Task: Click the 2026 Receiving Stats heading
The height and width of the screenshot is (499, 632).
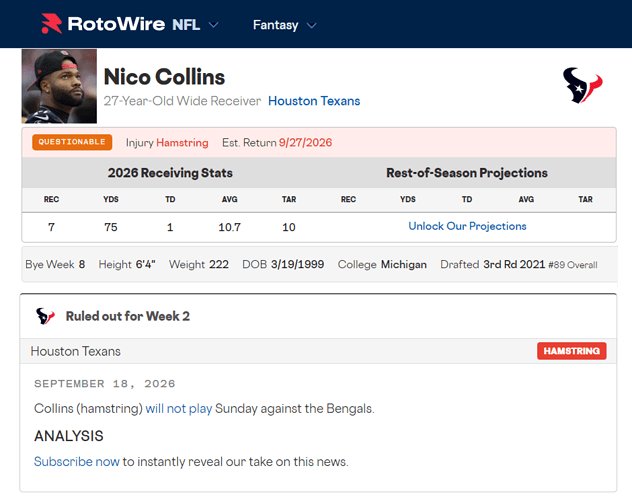Action: click(170, 173)
